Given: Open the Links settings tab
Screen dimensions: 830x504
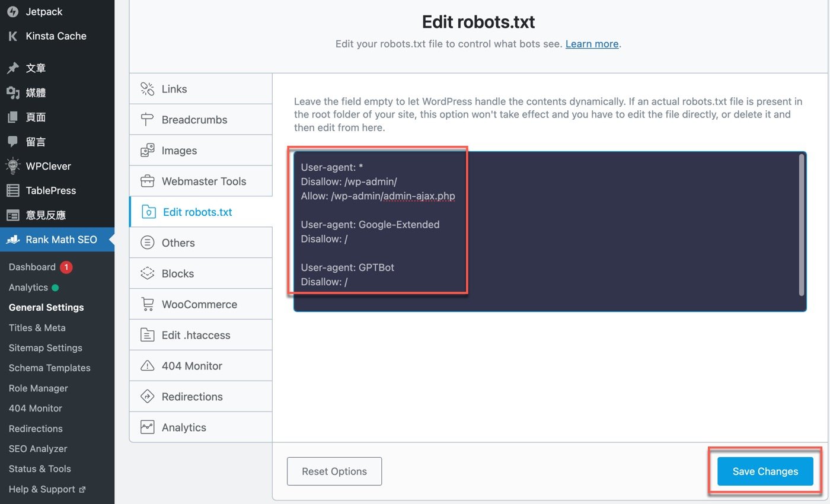Looking at the screenshot, I should point(201,89).
